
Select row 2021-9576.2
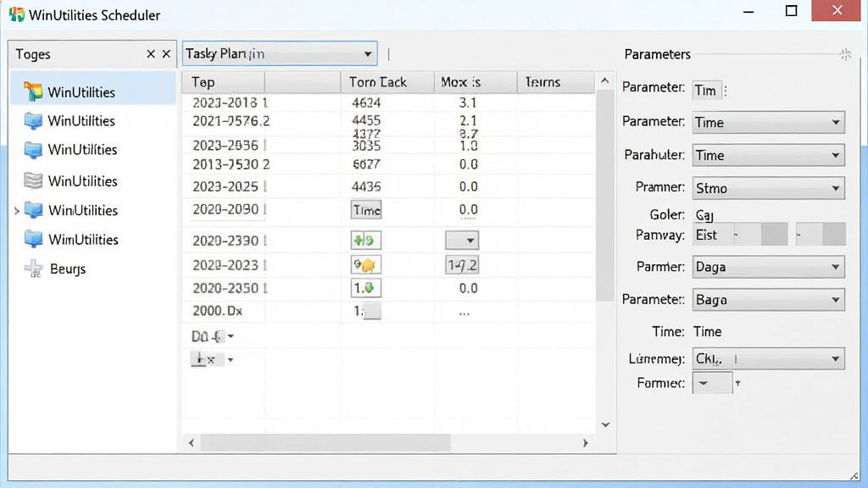[x=388, y=120]
